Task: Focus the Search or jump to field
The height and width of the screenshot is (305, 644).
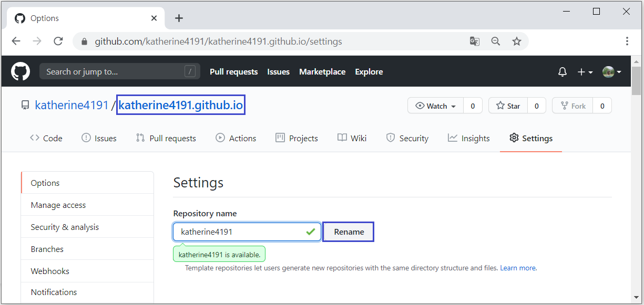Action: [x=120, y=71]
